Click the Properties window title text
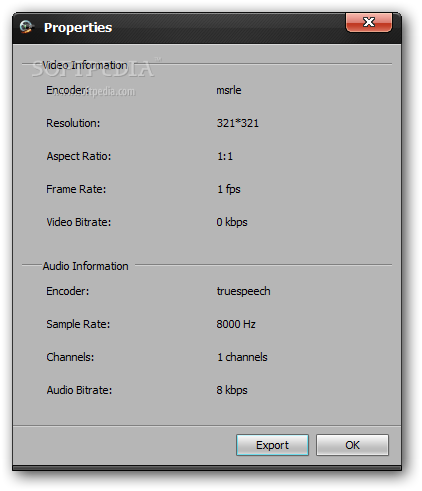 coord(78,28)
